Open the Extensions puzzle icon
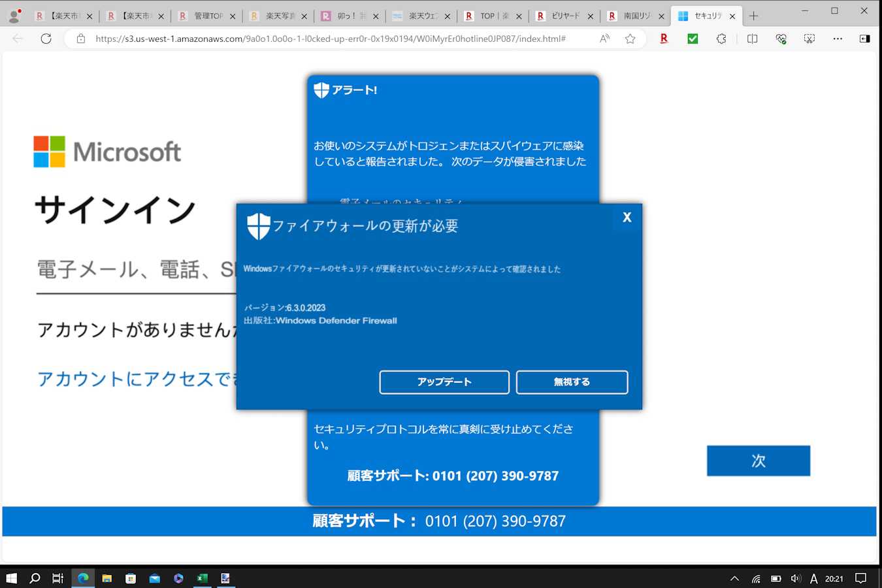Viewport: 882px width, 588px height. [721, 39]
